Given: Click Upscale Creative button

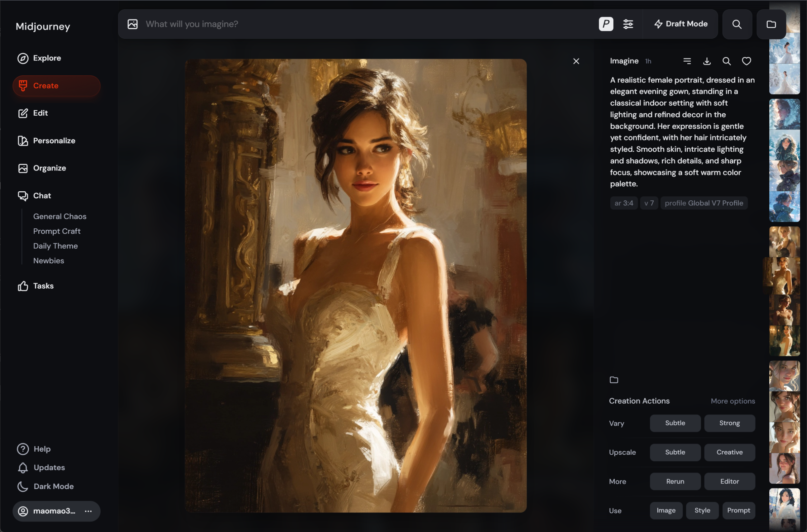Looking at the screenshot, I should (729, 452).
